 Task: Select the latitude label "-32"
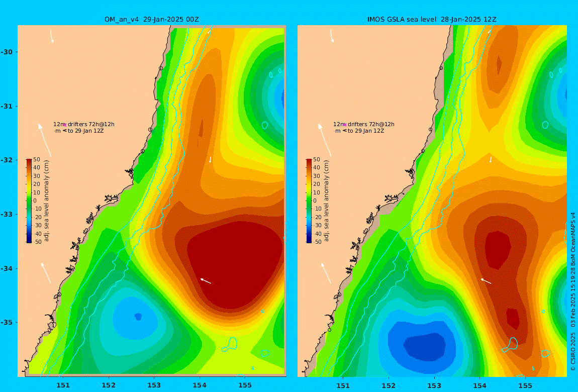(7, 160)
